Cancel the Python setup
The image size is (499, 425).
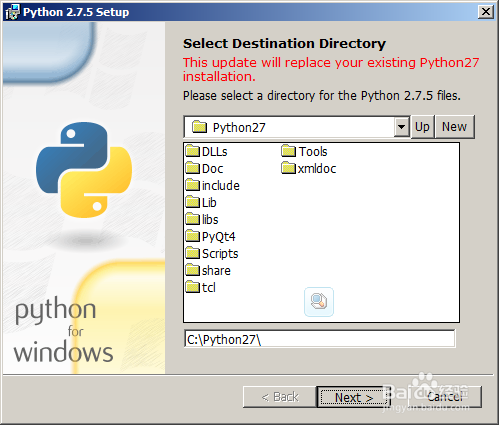click(445, 397)
